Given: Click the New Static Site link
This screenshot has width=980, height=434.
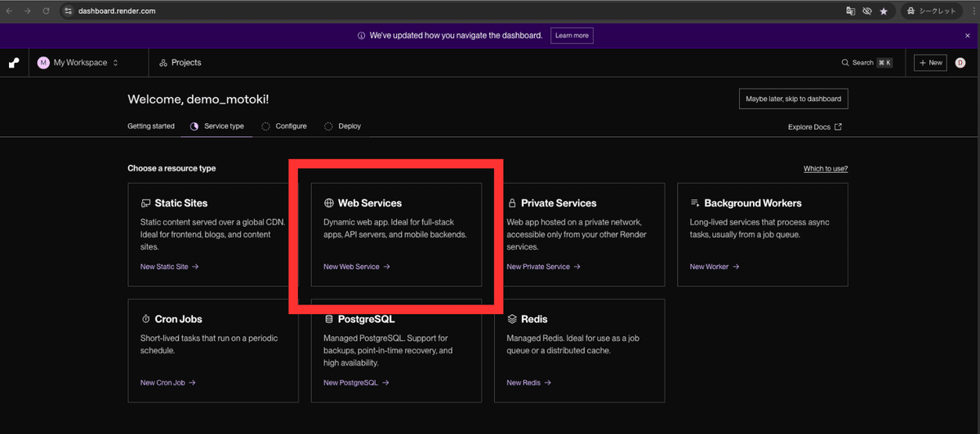Looking at the screenshot, I should 170,267.
